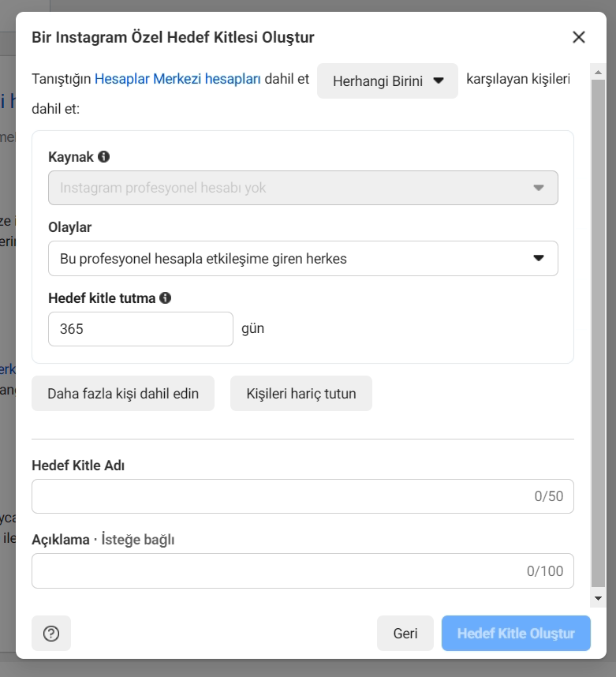Viewport: 616px width, 677px height.
Task: Focus the 365 retention days field
Action: (140, 329)
